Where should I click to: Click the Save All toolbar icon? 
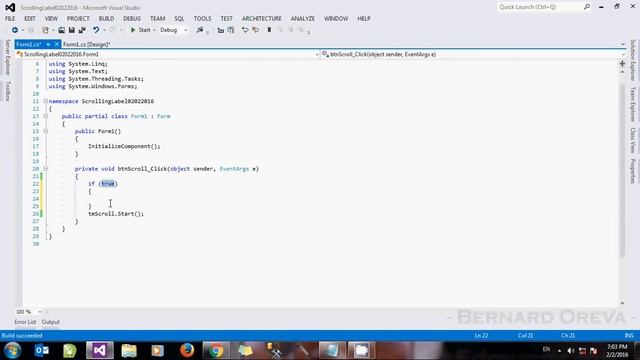pos(82,30)
